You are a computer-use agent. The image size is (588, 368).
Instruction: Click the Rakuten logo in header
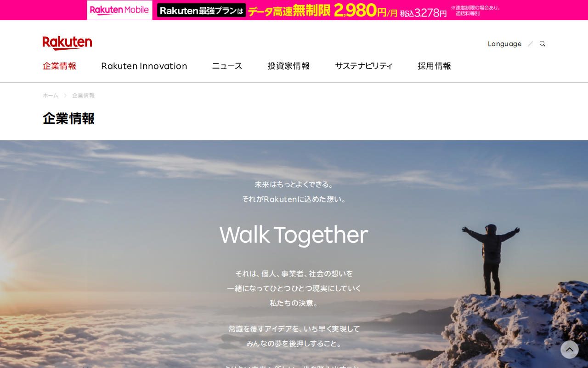tap(67, 43)
